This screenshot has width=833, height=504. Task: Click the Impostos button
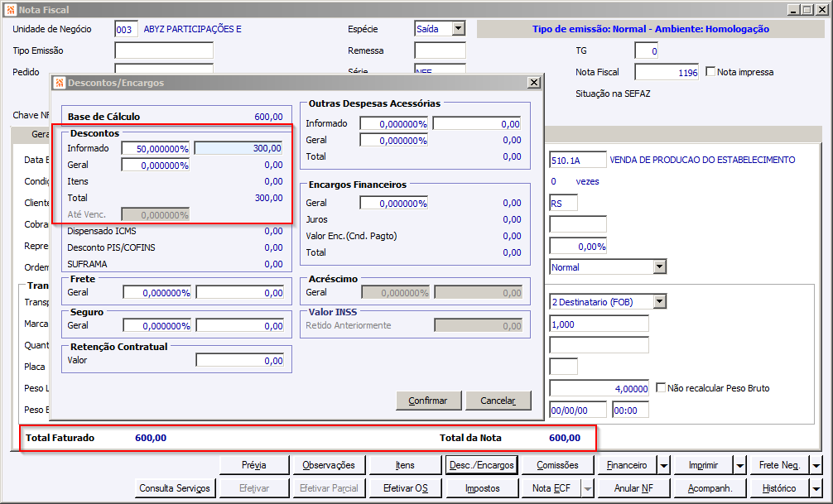pos(482,488)
